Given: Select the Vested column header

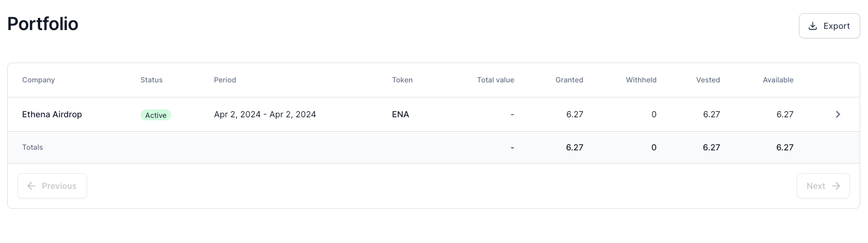Looking at the screenshot, I should 708,80.
